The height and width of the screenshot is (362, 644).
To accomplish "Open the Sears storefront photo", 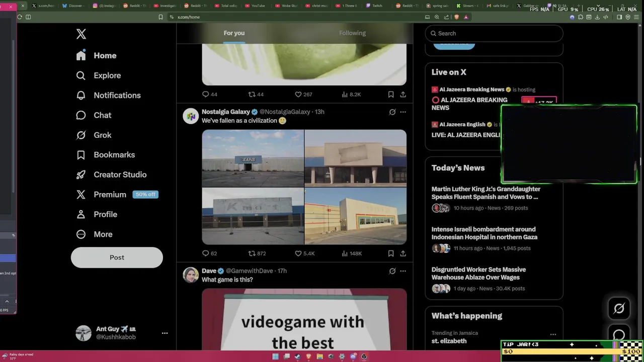I will coord(253,158).
